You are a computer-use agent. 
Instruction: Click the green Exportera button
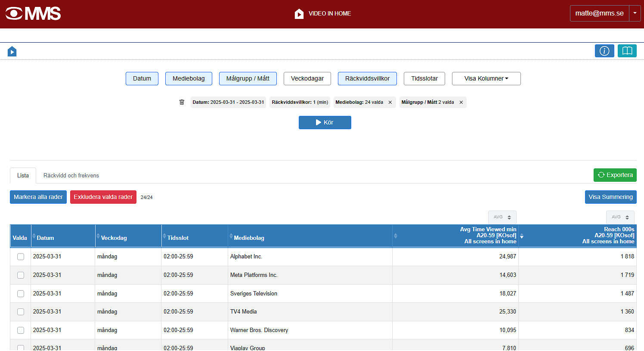[x=615, y=175]
